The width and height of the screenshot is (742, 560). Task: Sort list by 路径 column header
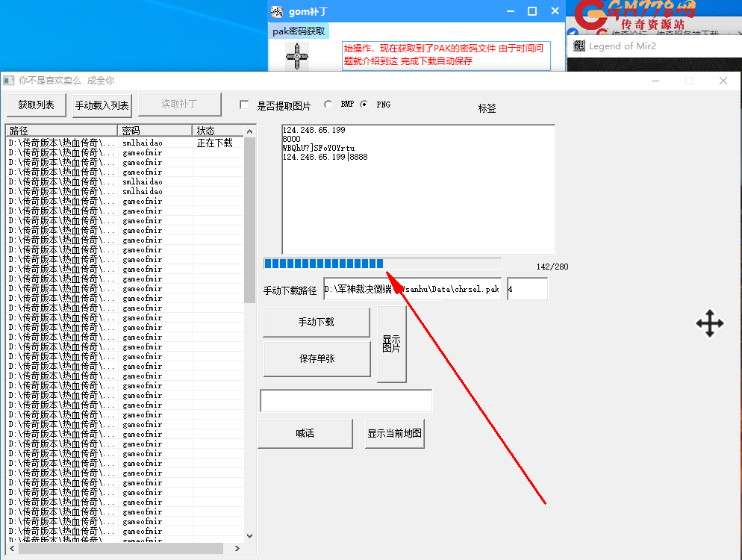[x=62, y=131]
